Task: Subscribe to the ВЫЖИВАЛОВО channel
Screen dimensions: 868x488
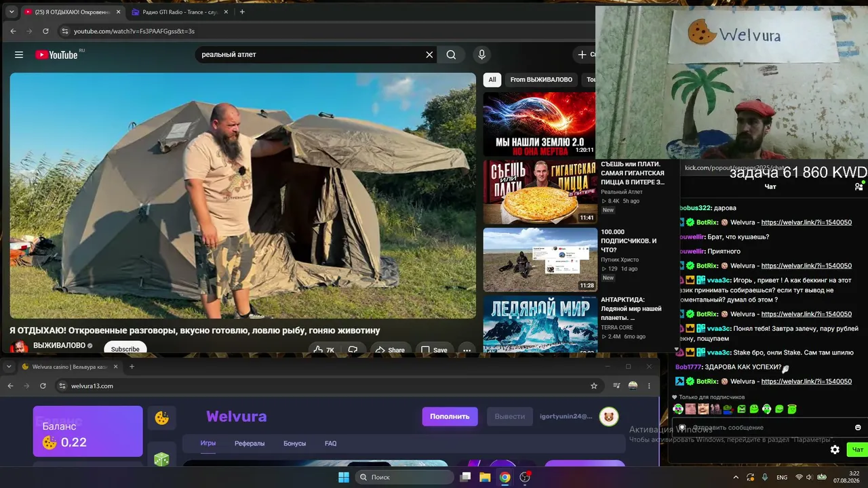Action: tap(125, 349)
